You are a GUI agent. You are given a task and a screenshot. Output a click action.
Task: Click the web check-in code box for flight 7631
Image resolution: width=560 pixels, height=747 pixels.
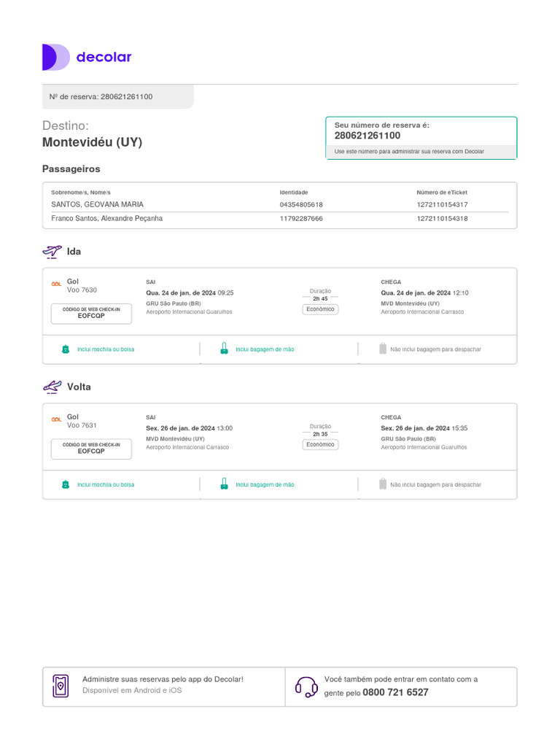click(91, 449)
